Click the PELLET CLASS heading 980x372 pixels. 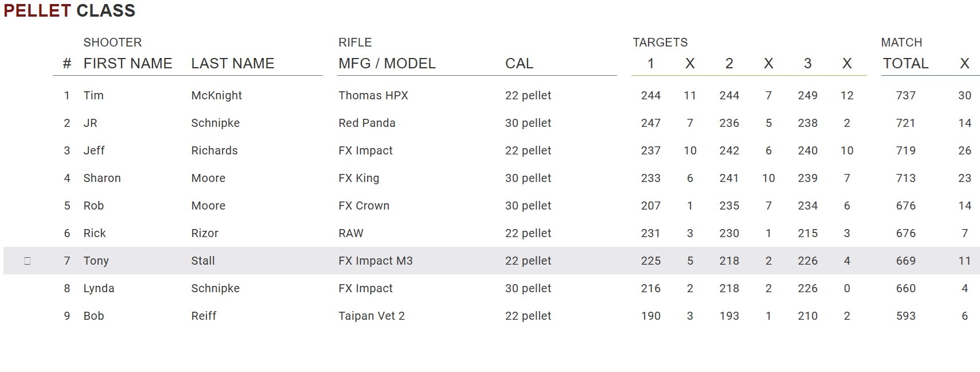click(x=69, y=10)
